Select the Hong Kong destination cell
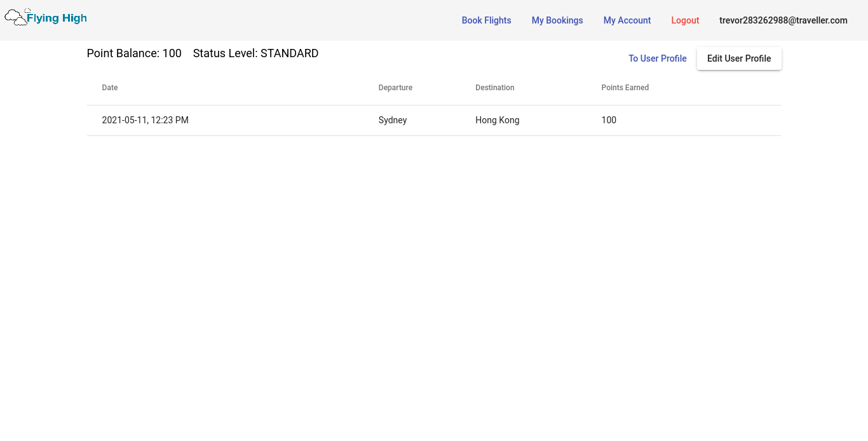868x441 pixels. tap(498, 120)
